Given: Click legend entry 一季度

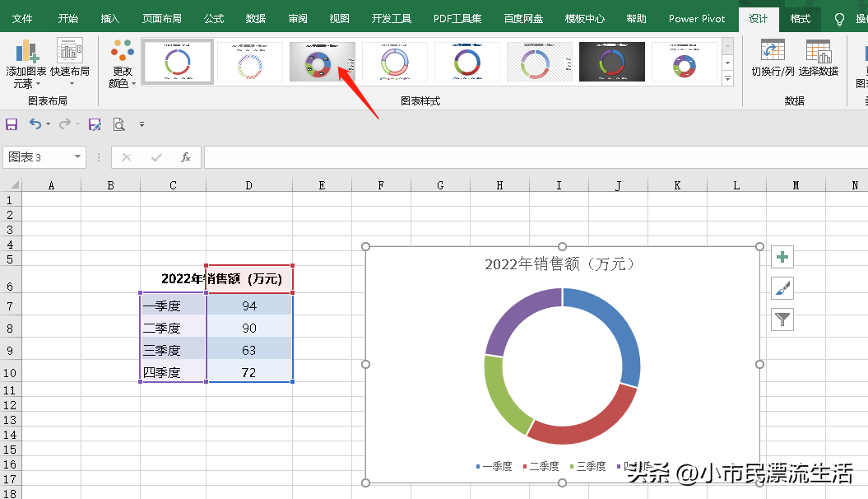Looking at the screenshot, I should [494, 466].
